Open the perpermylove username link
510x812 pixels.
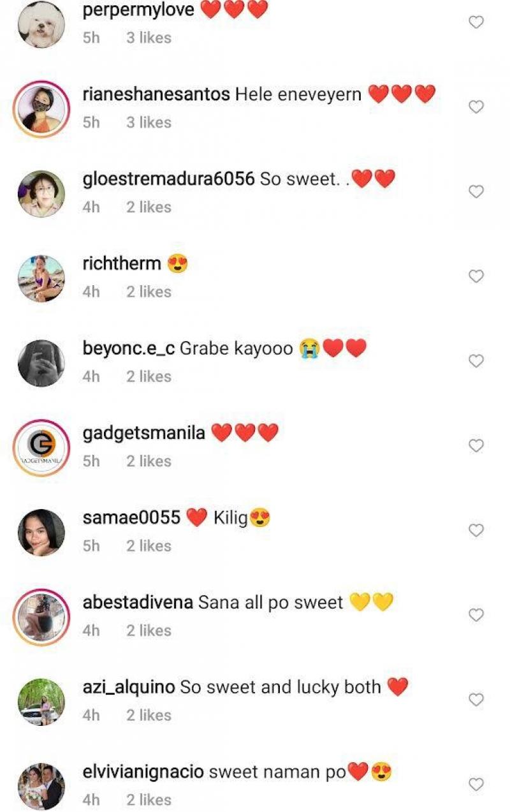138,10
